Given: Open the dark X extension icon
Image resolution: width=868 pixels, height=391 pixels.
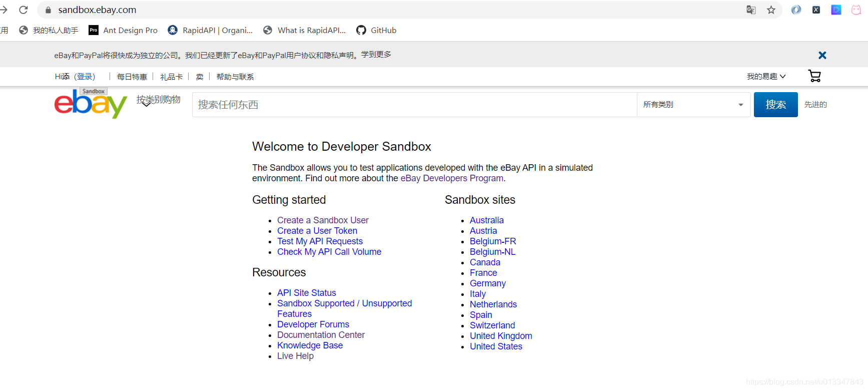Looking at the screenshot, I should (816, 10).
